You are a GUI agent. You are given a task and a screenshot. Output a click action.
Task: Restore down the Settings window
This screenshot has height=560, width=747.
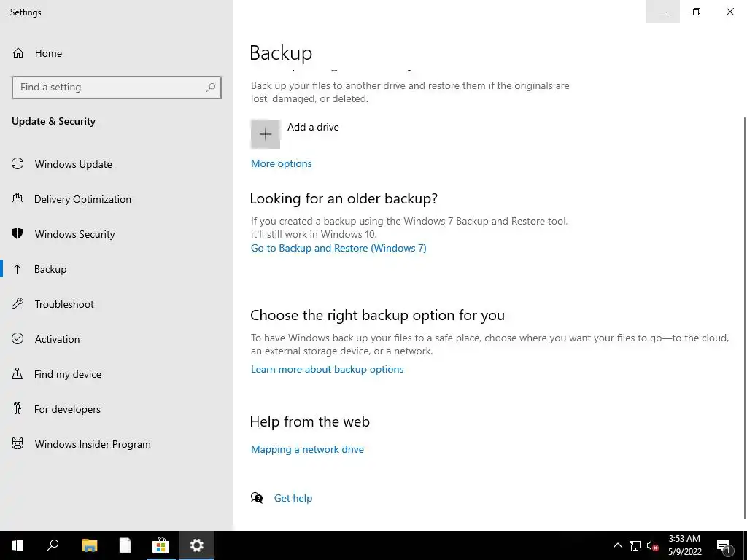pyautogui.click(x=697, y=12)
